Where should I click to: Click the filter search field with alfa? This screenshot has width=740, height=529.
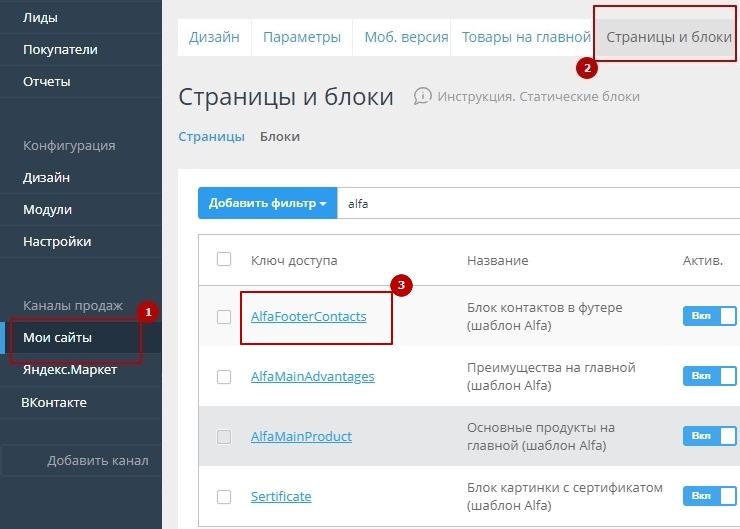540,203
